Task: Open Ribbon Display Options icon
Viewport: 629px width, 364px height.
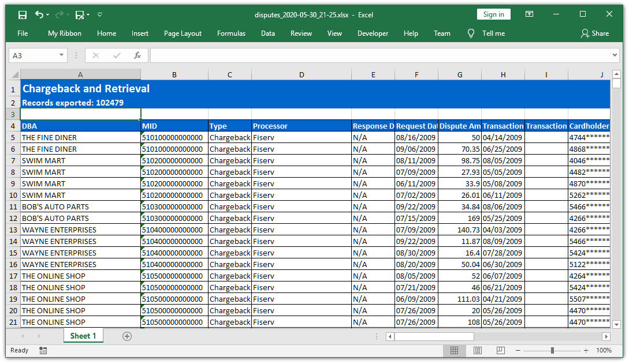Action: coord(529,14)
